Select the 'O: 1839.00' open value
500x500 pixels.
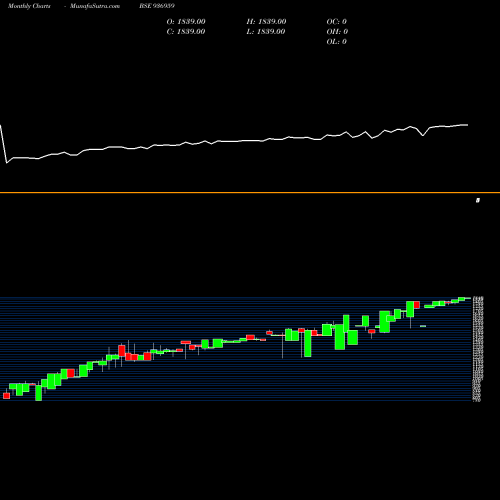(x=186, y=22)
